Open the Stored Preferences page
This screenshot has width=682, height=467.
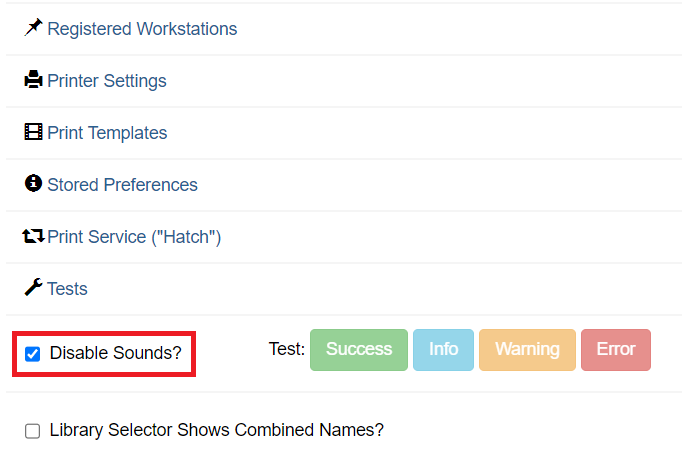point(122,185)
